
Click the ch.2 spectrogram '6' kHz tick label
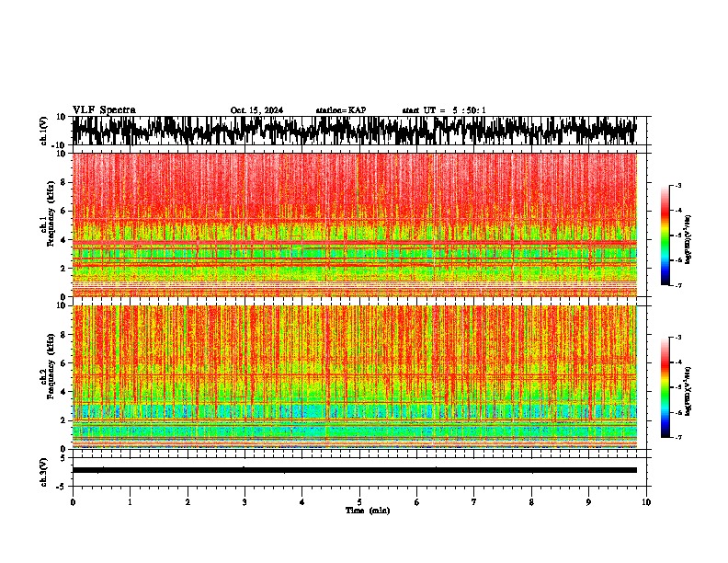63,362
